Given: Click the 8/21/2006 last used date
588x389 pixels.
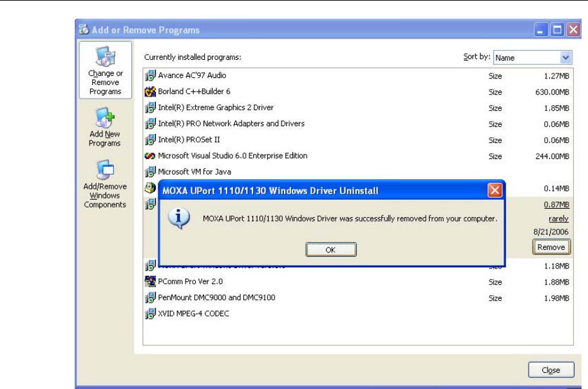Looking at the screenshot, I should pyautogui.click(x=551, y=231).
